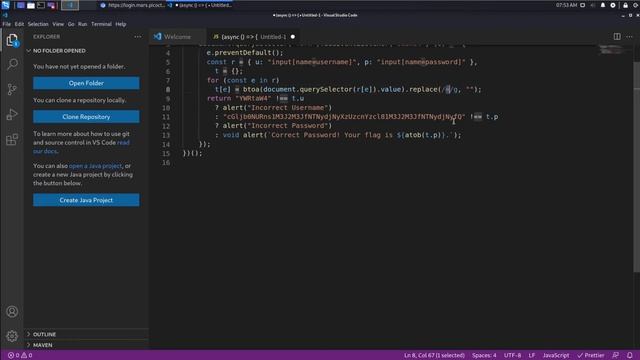Open the Kali applications menu icon
Viewport: 640px width, 360px height.
click(x=5, y=5)
